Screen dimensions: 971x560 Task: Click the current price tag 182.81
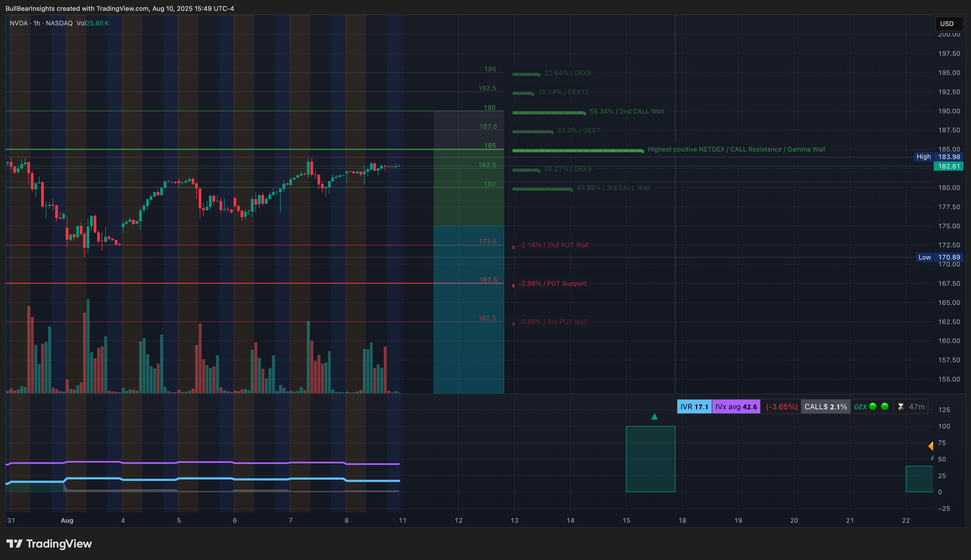pos(949,166)
